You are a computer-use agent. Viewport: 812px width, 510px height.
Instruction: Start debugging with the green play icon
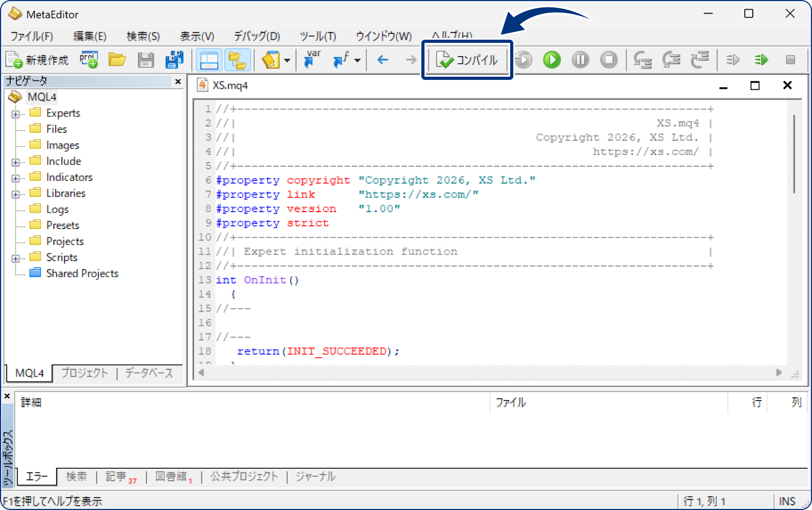[551, 60]
